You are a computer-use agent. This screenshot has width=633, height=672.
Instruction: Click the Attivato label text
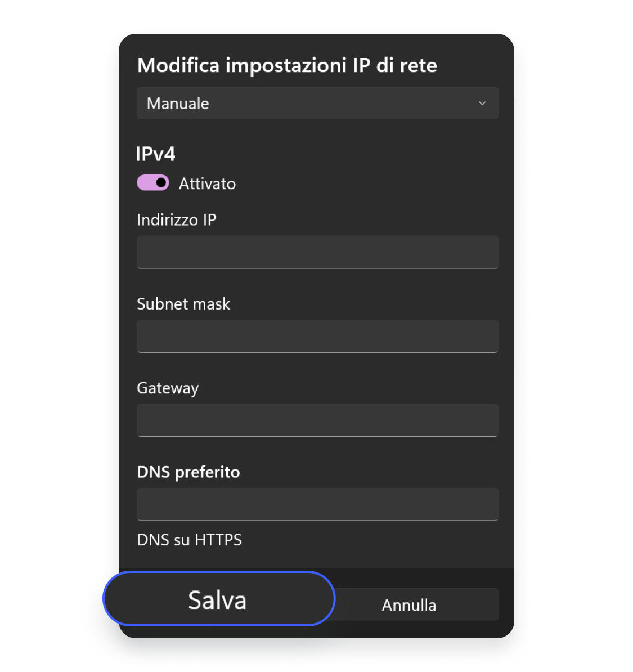point(207,183)
